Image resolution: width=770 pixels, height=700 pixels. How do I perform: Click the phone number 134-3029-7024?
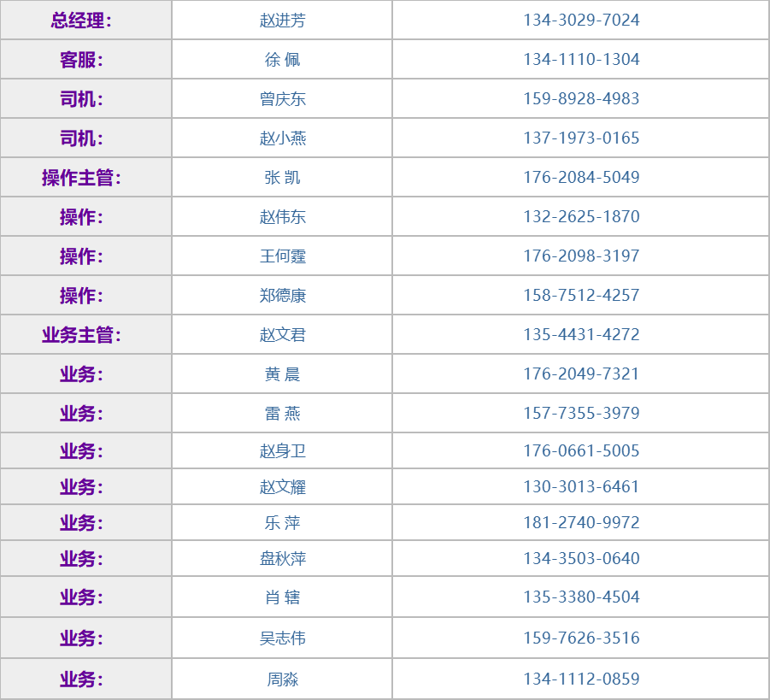point(581,20)
